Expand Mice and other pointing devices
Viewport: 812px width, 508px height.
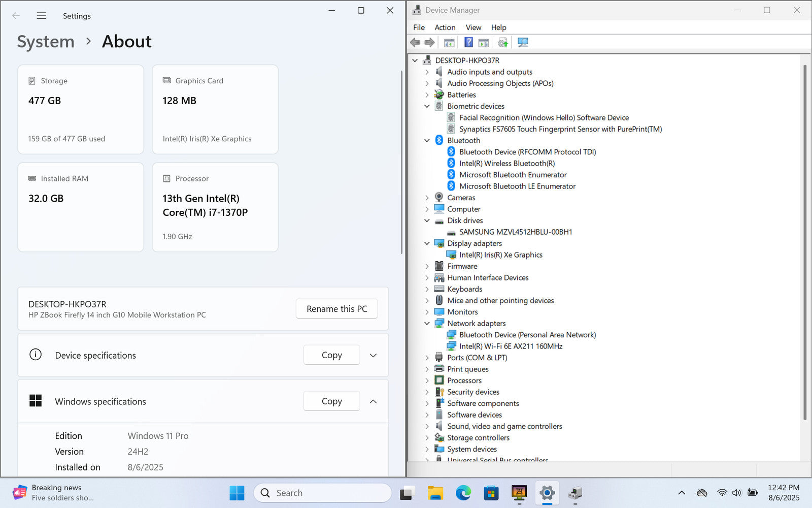[427, 301]
